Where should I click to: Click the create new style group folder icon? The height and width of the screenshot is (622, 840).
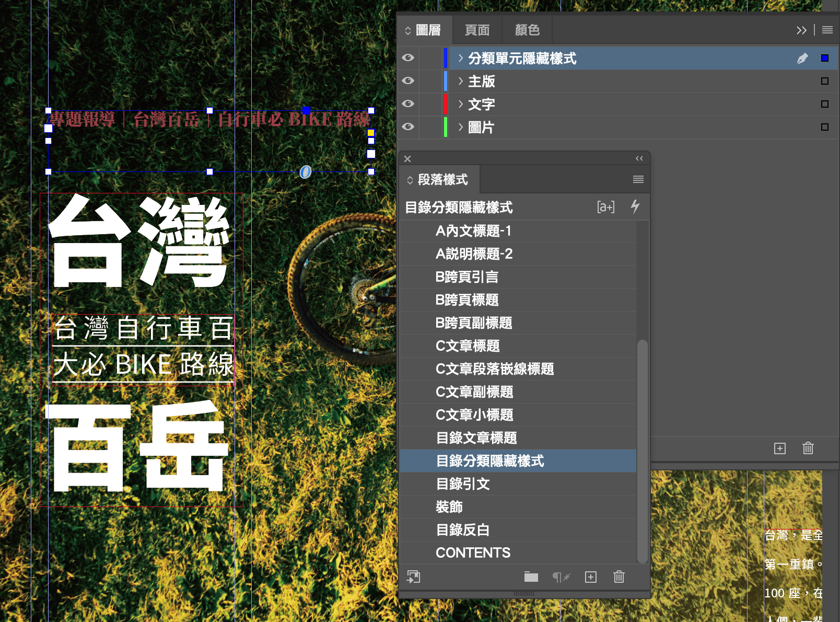(x=531, y=577)
